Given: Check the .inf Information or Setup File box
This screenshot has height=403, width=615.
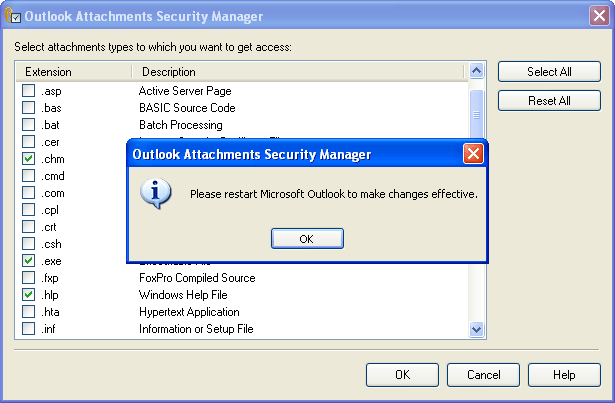Looking at the screenshot, I should pos(28,328).
